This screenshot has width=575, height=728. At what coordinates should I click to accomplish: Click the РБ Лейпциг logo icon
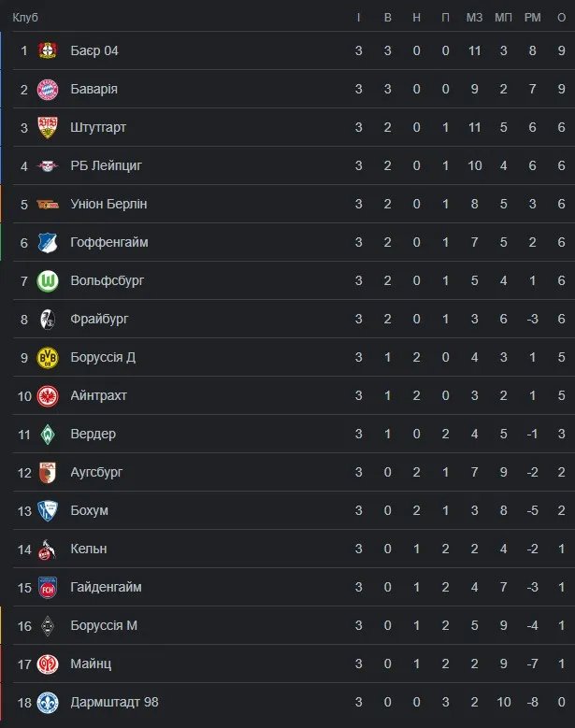click(48, 165)
